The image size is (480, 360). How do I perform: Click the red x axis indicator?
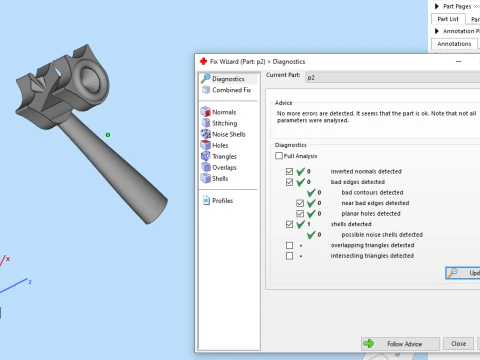coord(5,260)
